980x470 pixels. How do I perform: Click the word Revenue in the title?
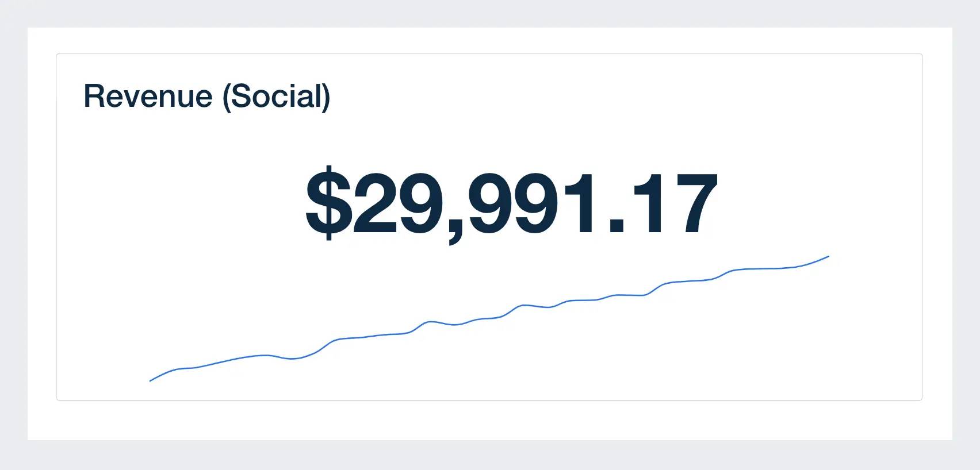148,97
